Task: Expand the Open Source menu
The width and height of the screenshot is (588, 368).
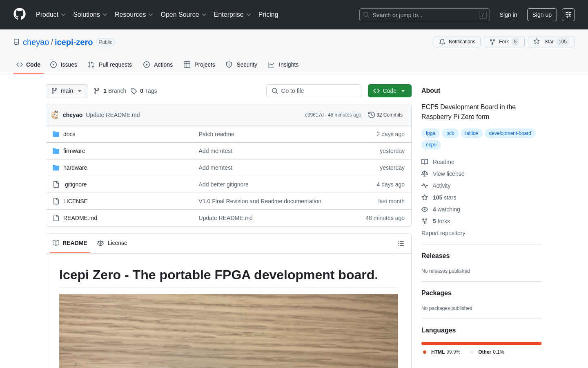Action: pyautogui.click(x=184, y=15)
